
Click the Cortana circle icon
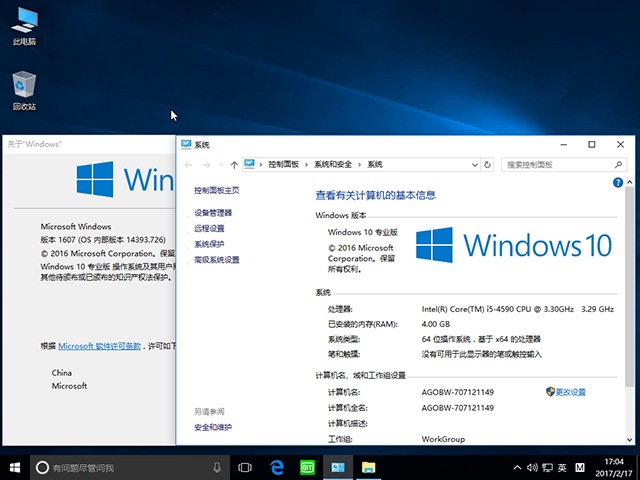click(42, 467)
